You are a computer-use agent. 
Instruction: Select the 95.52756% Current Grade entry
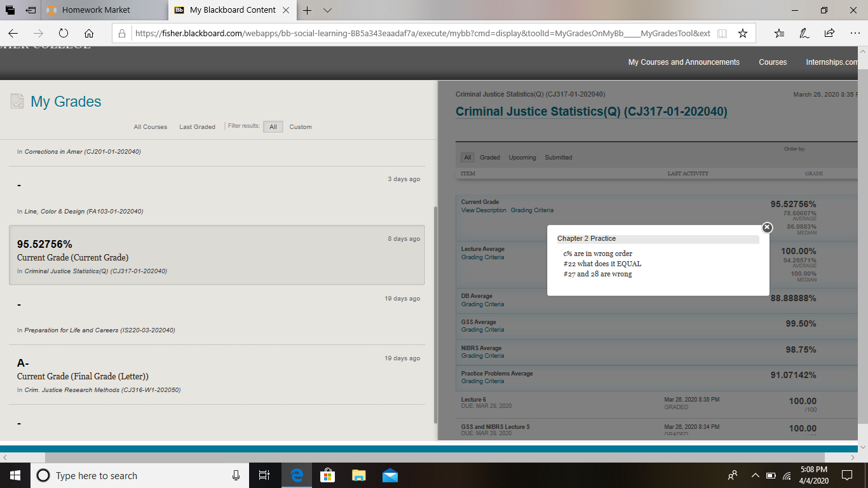[x=217, y=255]
